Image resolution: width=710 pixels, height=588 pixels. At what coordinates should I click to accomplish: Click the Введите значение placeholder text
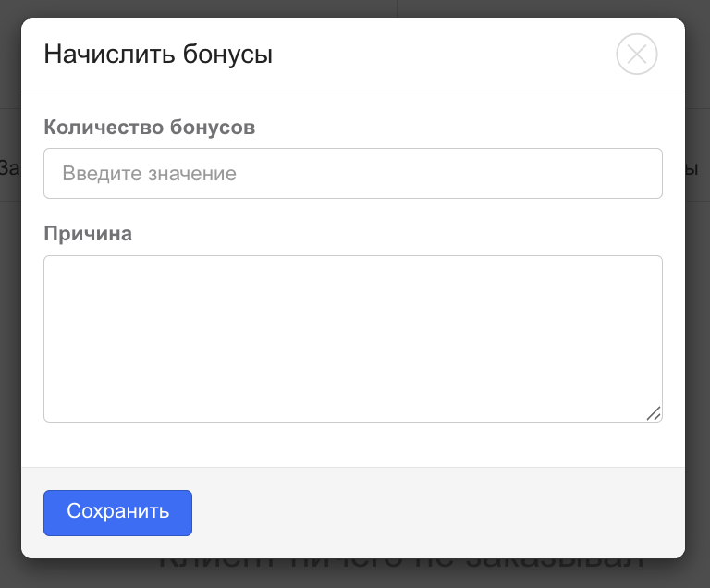tap(149, 174)
